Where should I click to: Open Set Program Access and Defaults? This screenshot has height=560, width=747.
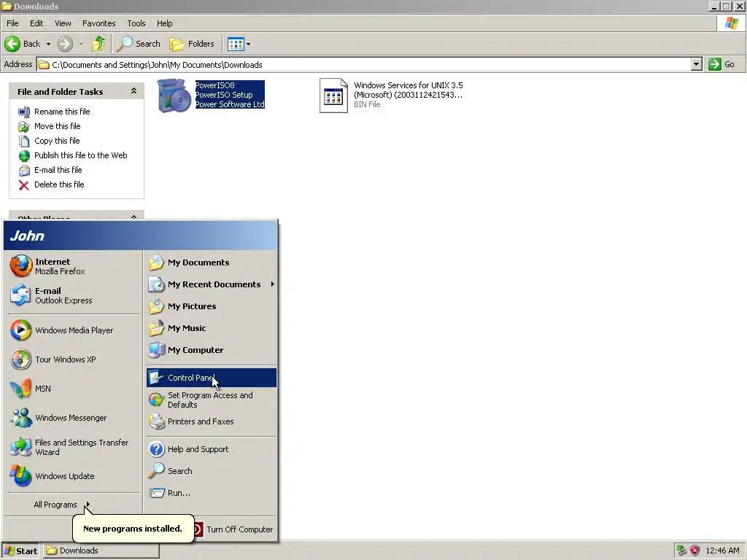coord(211,400)
